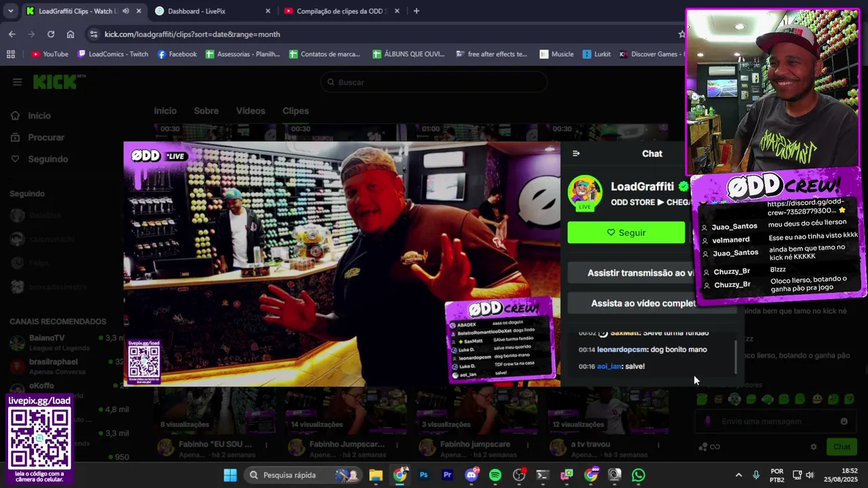Click Assista ao vídeo completo button
Image resolution: width=868 pixels, height=488 pixels.
click(644, 304)
